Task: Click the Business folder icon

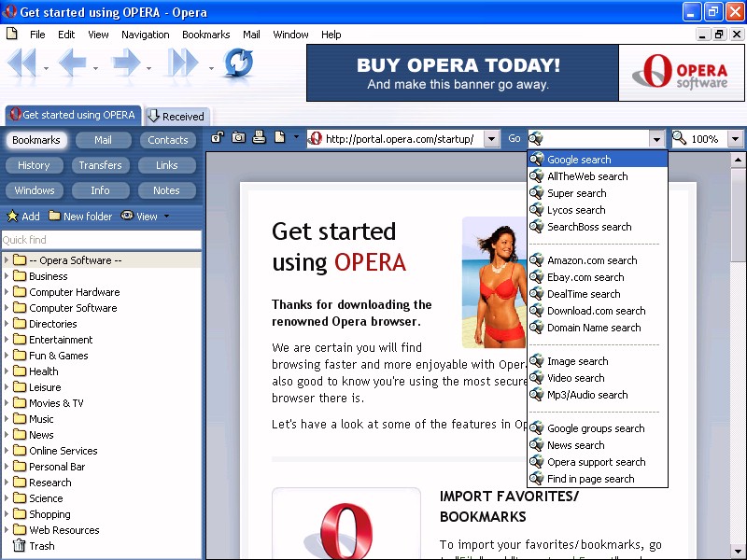Action: pos(20,275)
